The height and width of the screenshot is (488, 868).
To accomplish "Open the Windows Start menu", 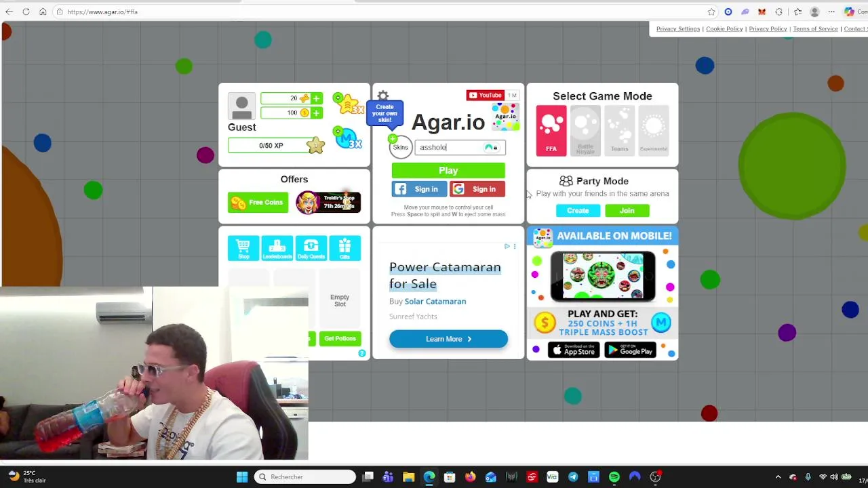I will tap(242, 477).
